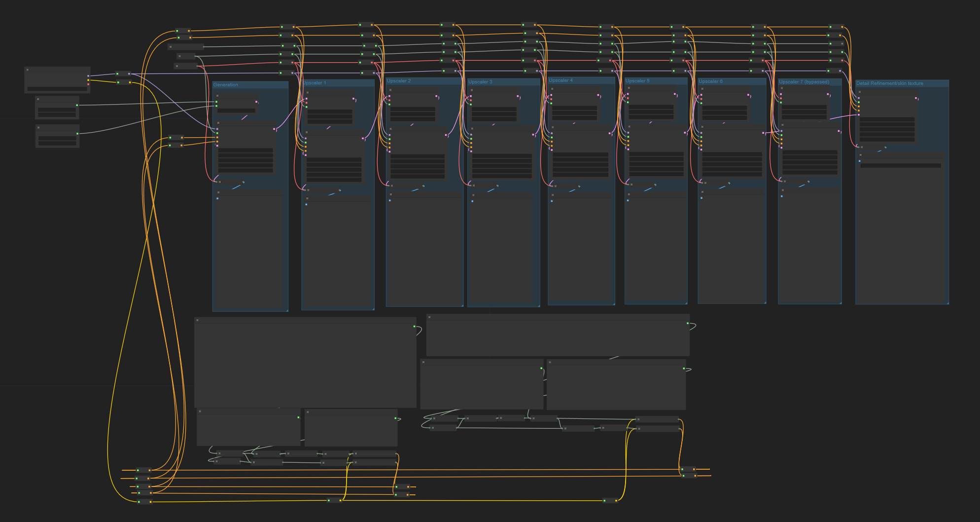Click the Upscaler 7 (bypassed) group title
This screenshot has width=980, height=522.
(x=804, y=82)
